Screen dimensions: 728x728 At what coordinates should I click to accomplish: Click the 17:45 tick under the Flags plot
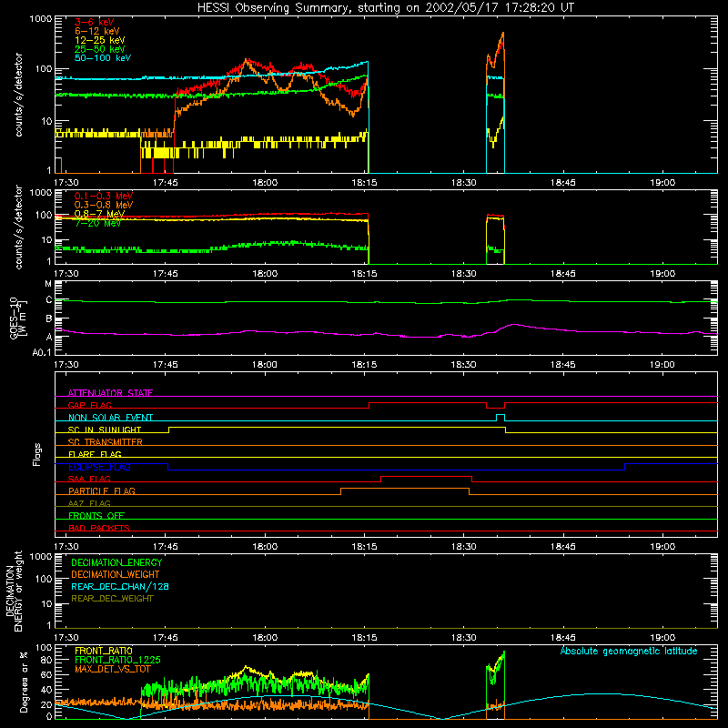[166, 547]
